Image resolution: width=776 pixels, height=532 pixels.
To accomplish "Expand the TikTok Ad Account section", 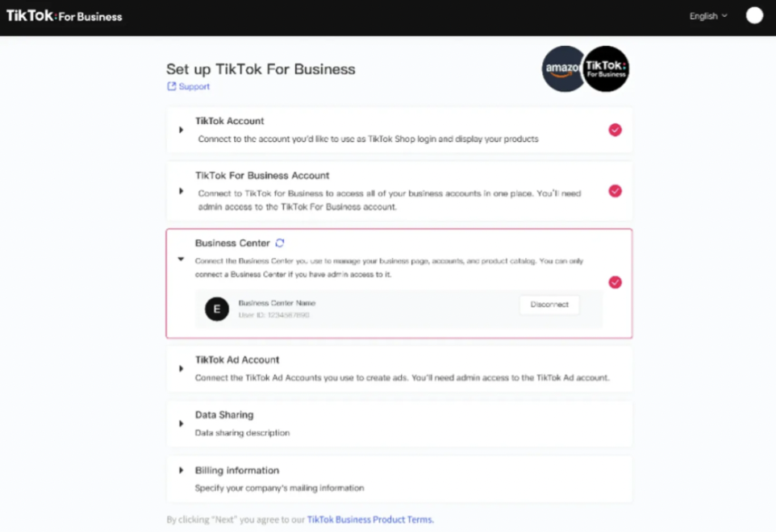I will click(181, 368).
